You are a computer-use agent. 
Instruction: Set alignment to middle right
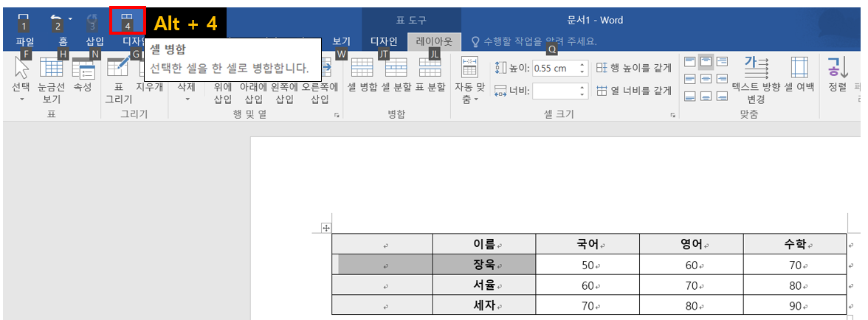pyautogui.click(x=722, y=79)
